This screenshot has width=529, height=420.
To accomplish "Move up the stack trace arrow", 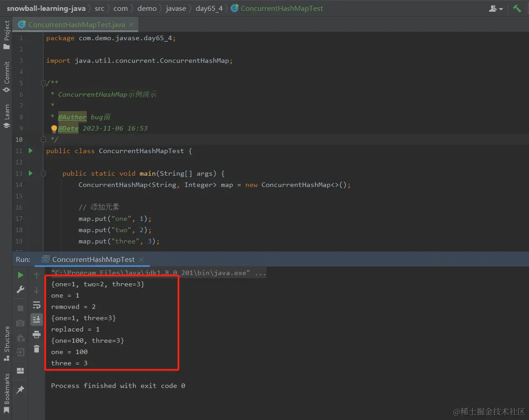I will point(37,275).
